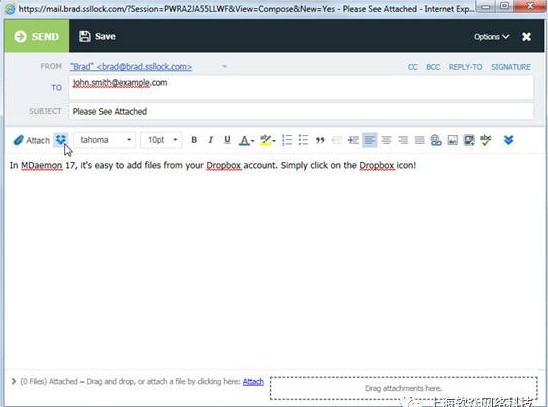Viewport: 548px width, 407px height.
Task: Click the Dropbox attach icon
Action: click(61, 140)
